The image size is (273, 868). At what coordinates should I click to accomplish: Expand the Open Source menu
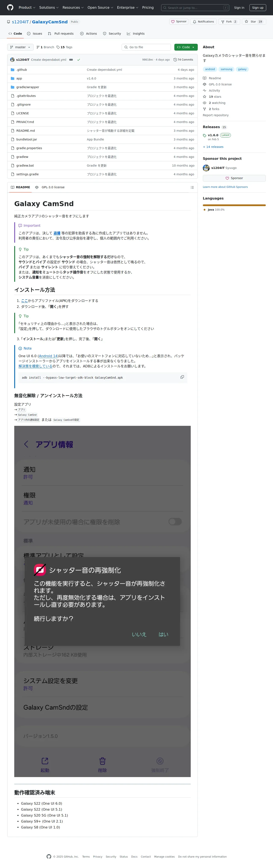pos(100,7)
